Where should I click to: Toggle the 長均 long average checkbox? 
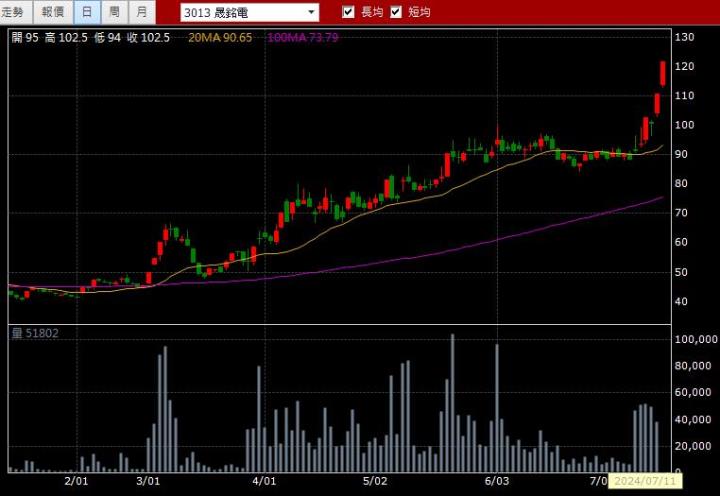(x=349, y=12)
